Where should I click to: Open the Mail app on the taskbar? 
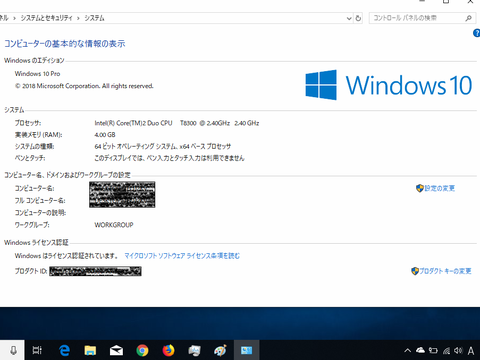(x=116, y=350)
